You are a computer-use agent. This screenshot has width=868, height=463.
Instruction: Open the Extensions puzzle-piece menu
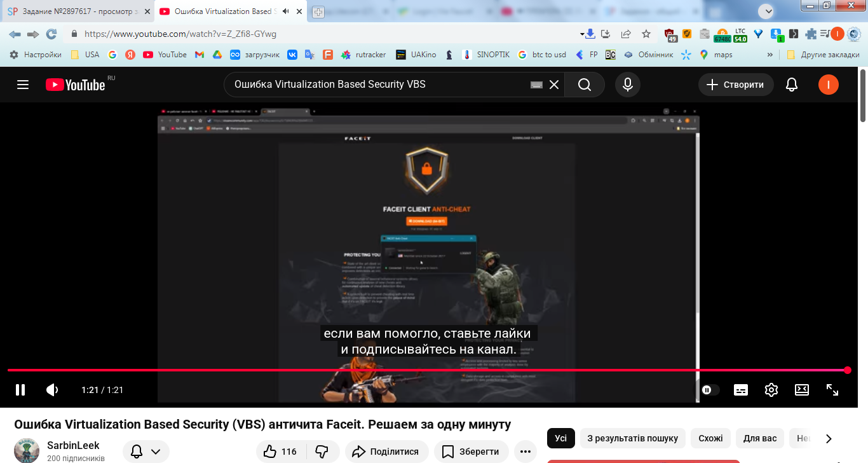[x=811, y=34]
